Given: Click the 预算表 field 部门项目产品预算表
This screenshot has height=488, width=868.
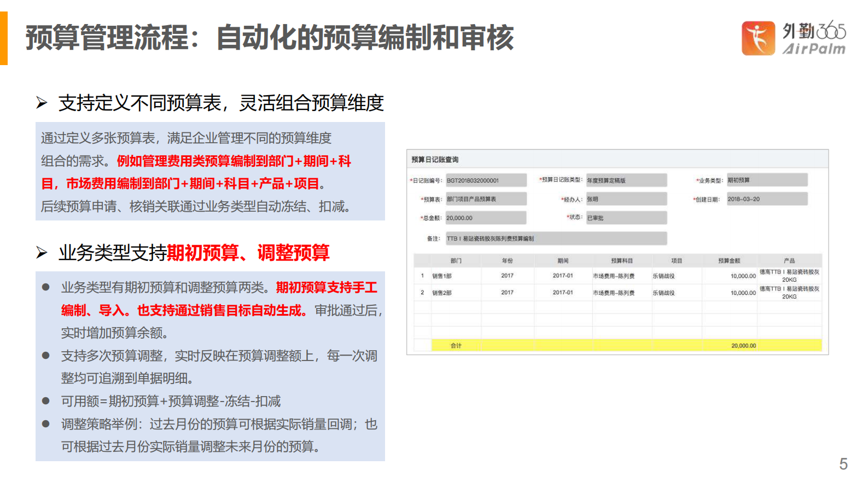Looking at the screenshot, I should tap(486, 199).
